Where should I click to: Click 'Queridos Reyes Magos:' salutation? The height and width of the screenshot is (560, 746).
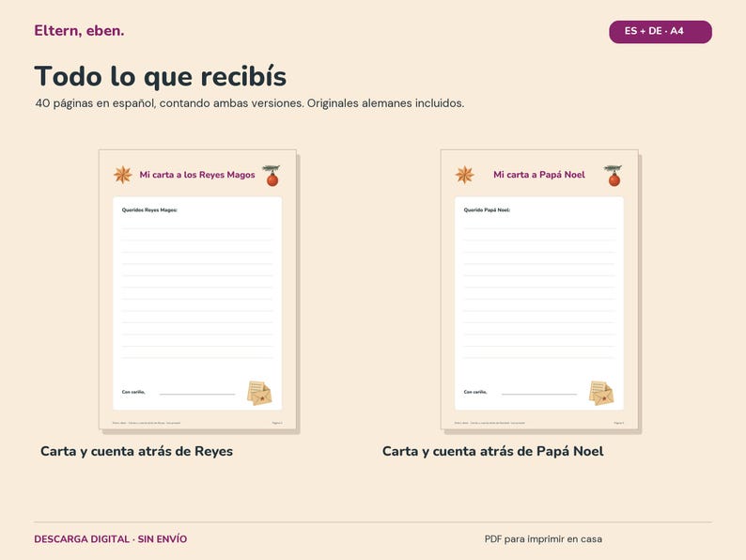pos(149,210)
